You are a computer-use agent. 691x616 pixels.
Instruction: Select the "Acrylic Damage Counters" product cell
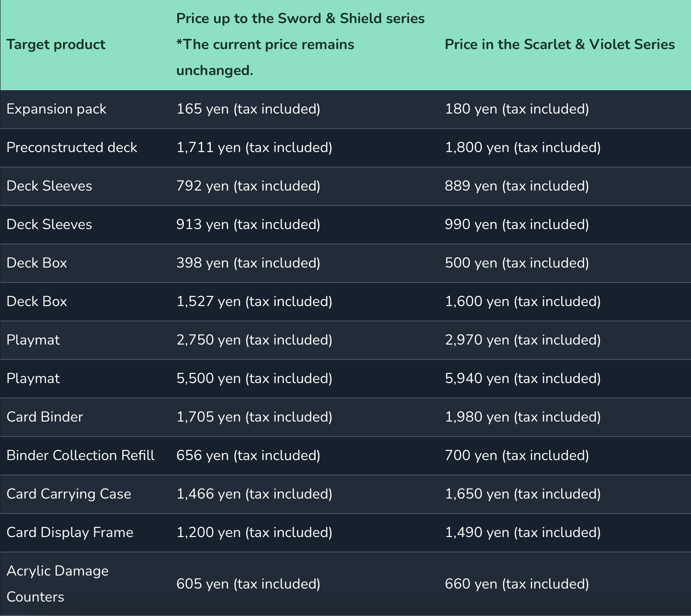point(57,583)
